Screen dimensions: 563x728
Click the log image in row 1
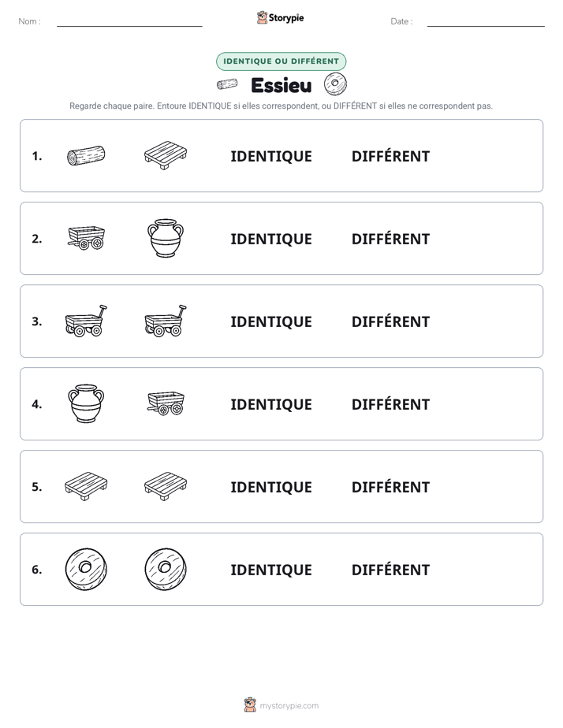pos(86,155)
